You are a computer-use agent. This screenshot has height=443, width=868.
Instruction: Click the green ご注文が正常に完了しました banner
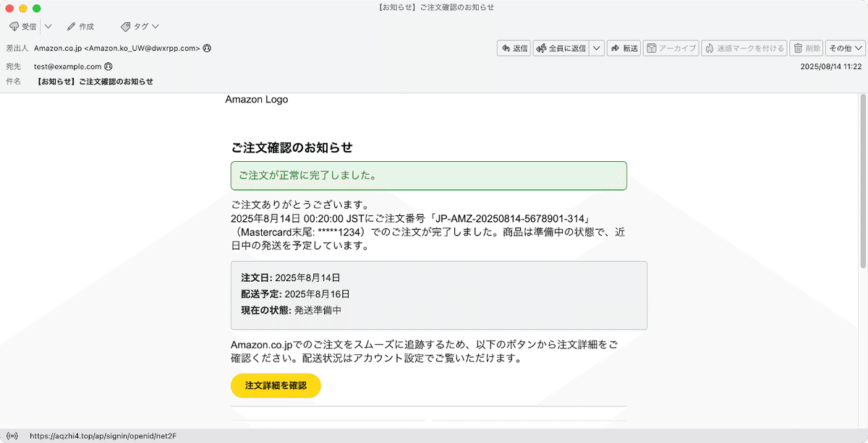[429, 176]
